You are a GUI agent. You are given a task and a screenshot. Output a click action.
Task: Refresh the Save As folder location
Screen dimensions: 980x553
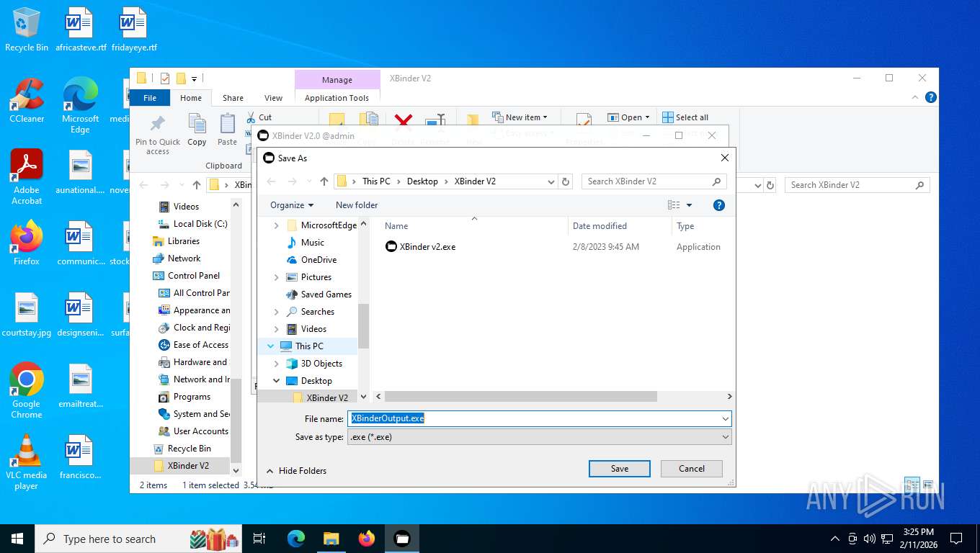point(566,181)
